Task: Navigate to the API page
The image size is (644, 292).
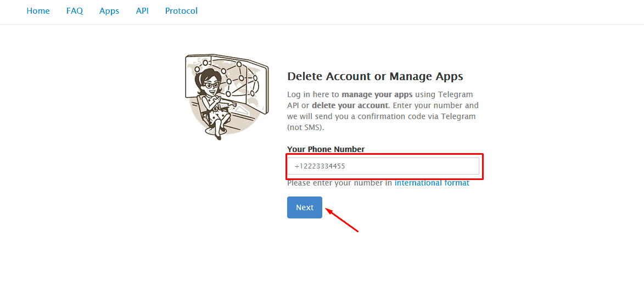Action: pos(142,11)
